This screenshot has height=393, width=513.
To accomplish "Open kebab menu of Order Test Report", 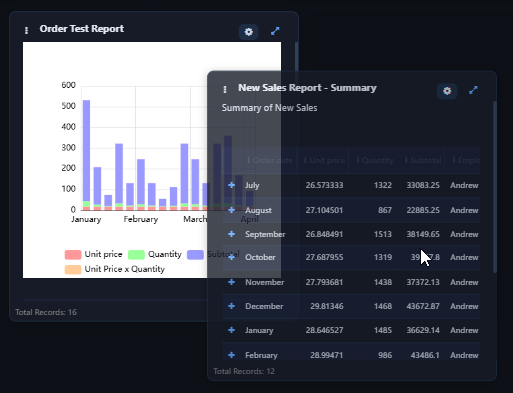I will pos(26,31).
